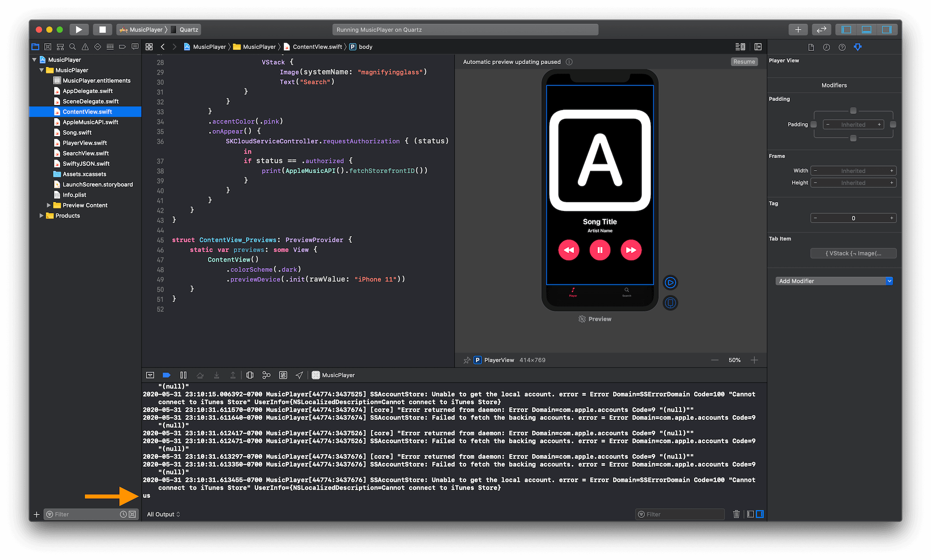This screenshot has height=560, width=931.
Task: Show the Issue navigator warning triangle
Action: click(85, 47)
